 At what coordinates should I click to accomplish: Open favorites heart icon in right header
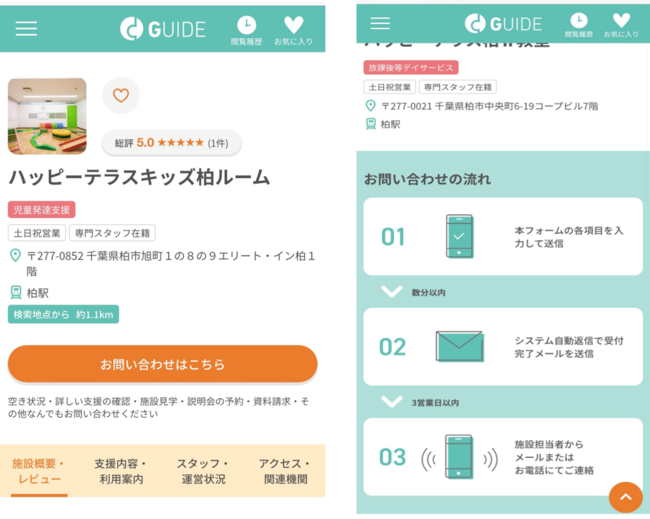[x=621, y=24]
